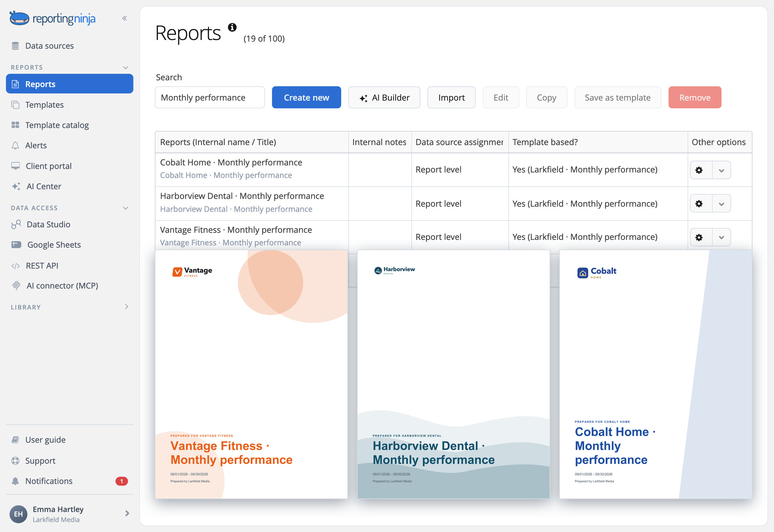Open the Templates sidebar item

(69, 105)
